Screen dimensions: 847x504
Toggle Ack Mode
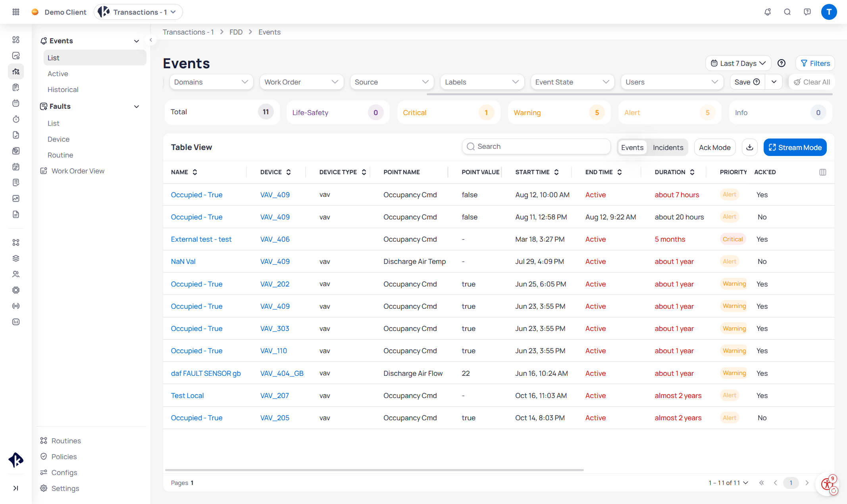click(x=715, y=148)
